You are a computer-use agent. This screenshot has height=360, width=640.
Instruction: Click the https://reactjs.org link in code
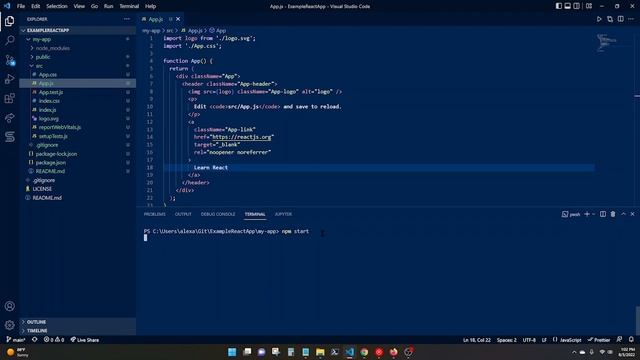pos(242,137)
